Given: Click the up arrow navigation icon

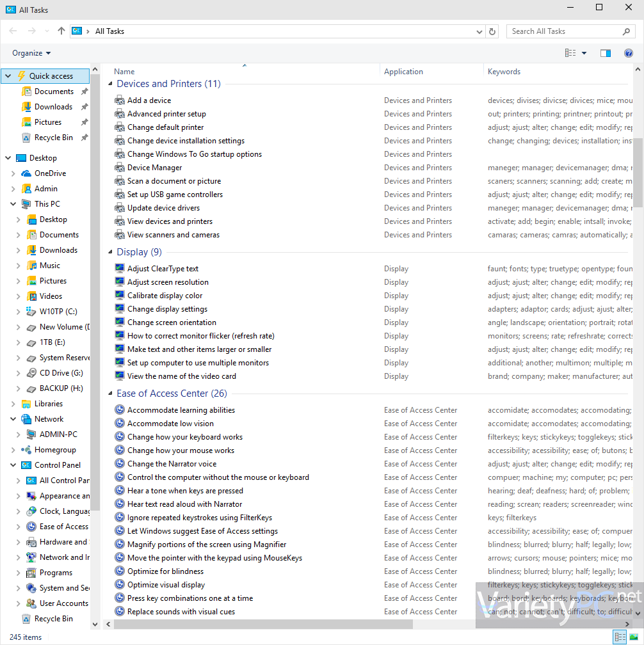Looking at the screenshot, I should [x=61, y=31].
